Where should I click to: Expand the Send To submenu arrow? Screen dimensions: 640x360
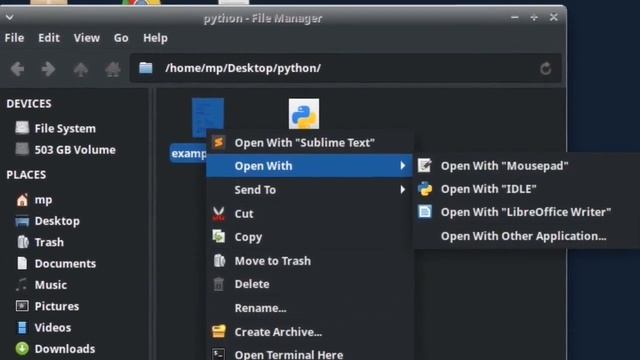pos(402,189)
